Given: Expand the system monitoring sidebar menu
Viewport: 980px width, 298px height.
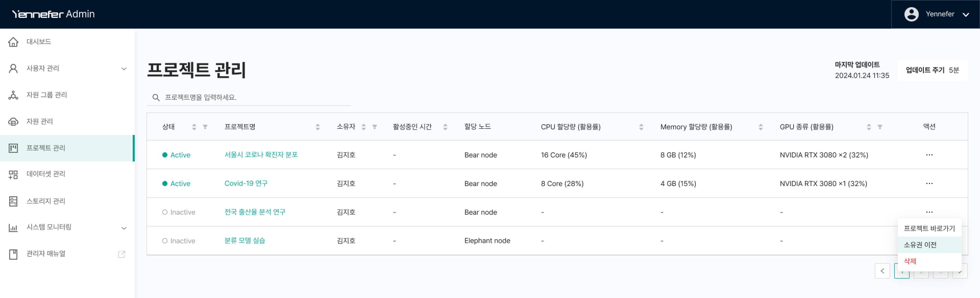Looking at the screenshot, I should pyautogui.click(x=124, y=228).
